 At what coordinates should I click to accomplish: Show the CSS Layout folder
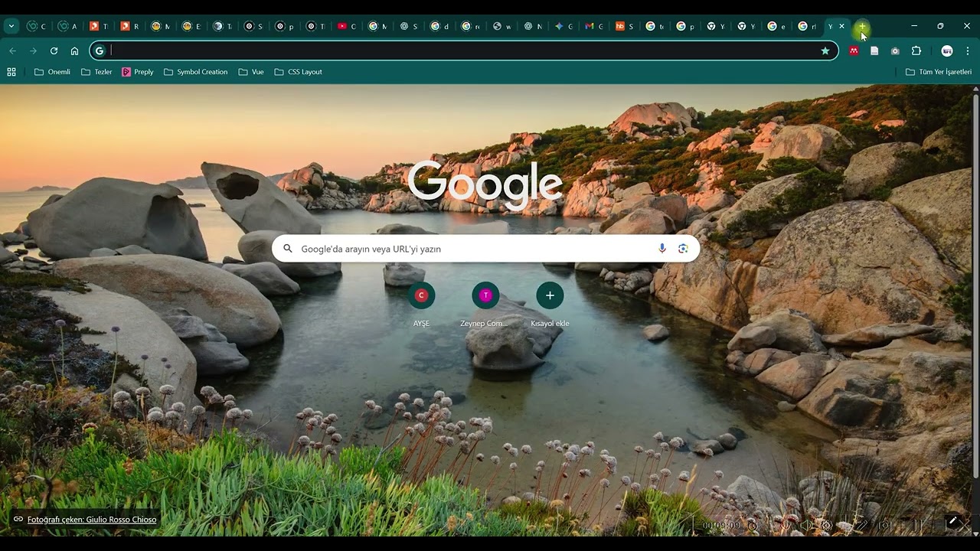tap(298, 72)
